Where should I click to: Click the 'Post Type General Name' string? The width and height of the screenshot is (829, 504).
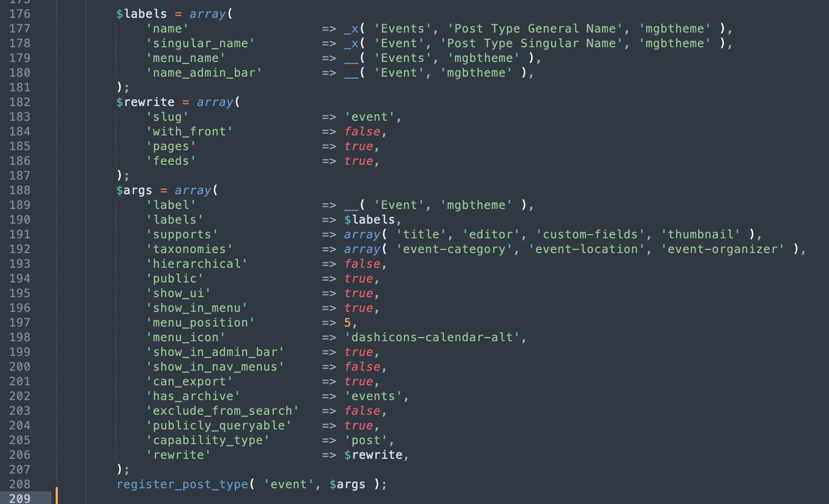535,28
